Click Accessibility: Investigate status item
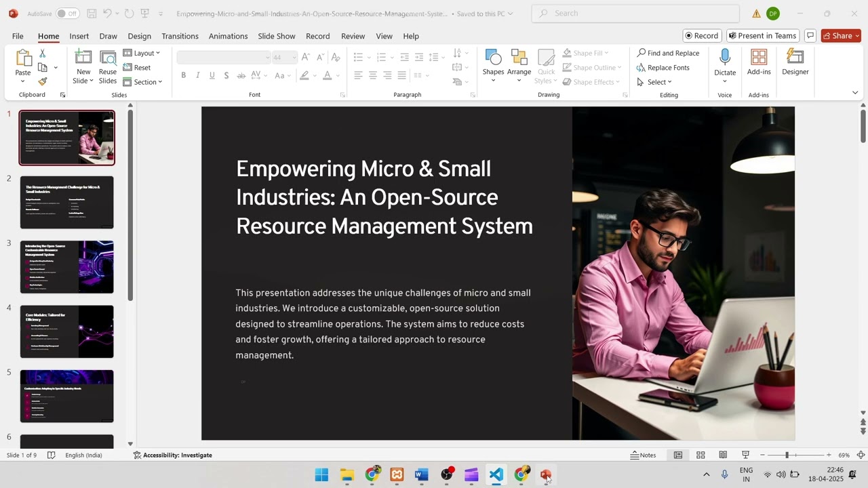 point(172,455)
